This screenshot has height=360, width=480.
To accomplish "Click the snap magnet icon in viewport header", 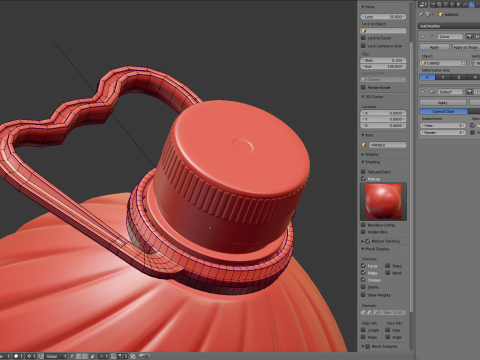I will pos(113,356).
